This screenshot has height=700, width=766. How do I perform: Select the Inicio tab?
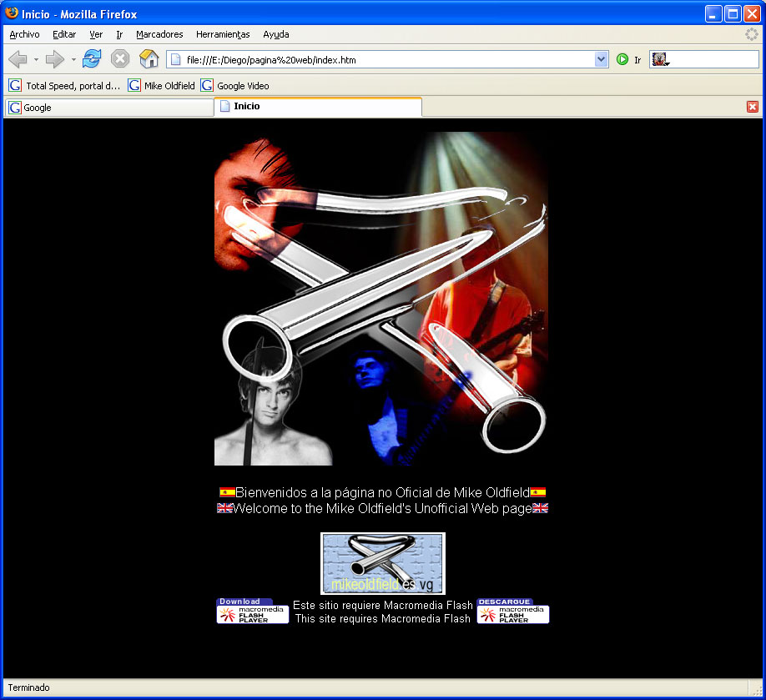[x=318, y=107]
